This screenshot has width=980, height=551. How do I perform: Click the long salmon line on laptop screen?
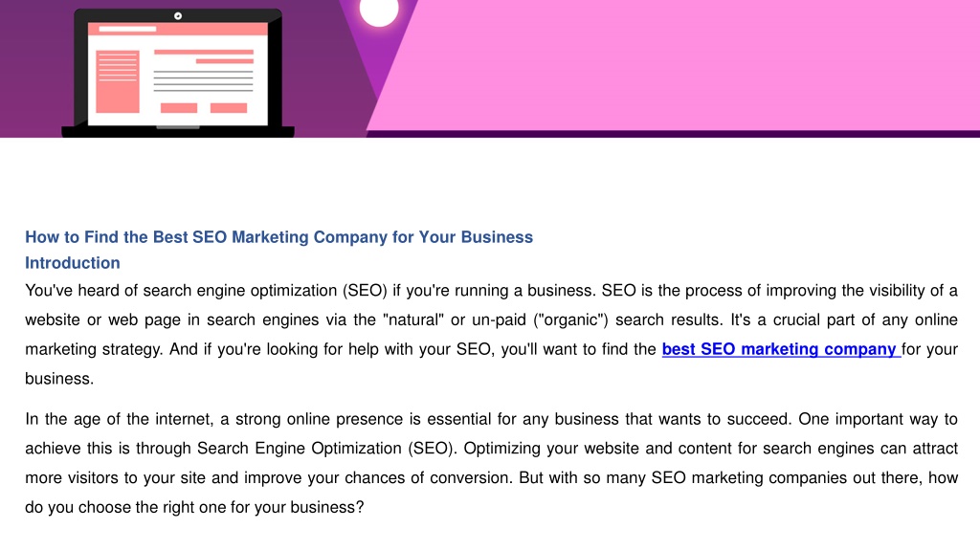tap(204, 52)
